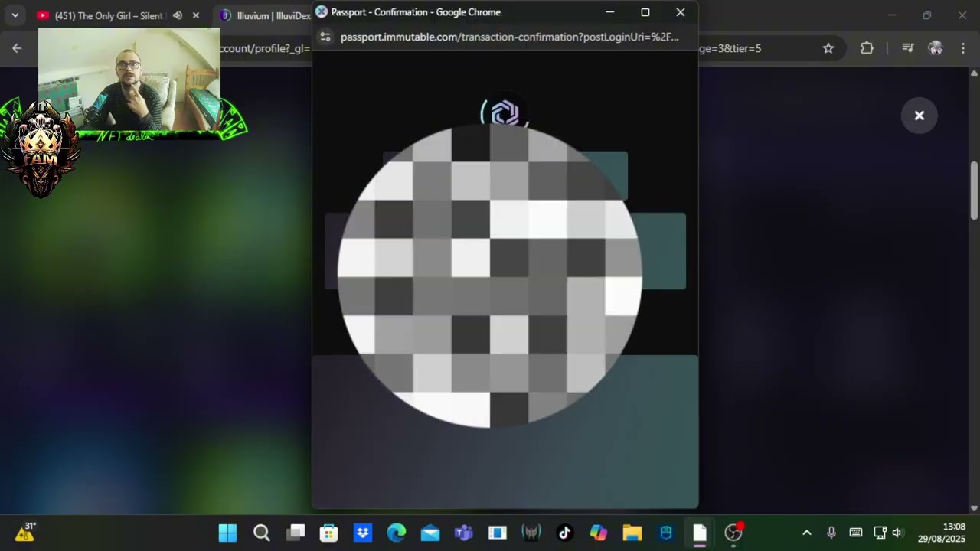Open Windows Search from taskbar
Image resolution: width=980 pixels, height=551 pixels.
pyautogui.click(x=262, y=533)
